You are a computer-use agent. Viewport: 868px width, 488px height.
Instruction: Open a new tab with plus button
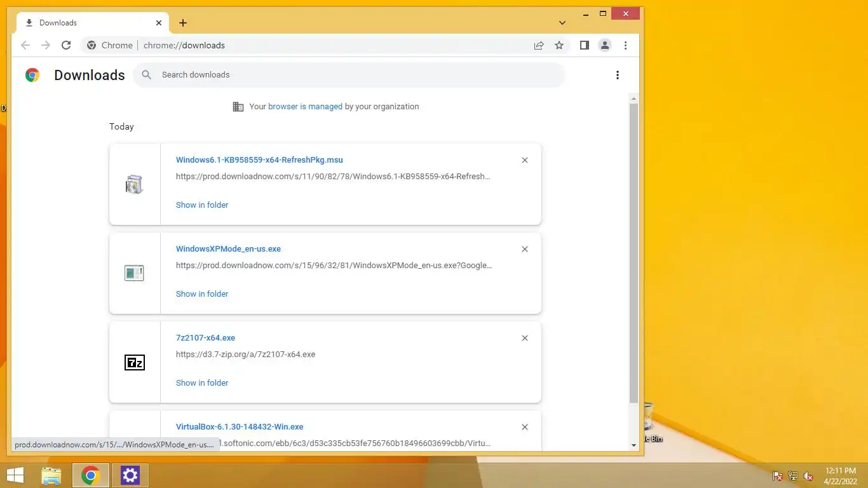click(183, 23)
